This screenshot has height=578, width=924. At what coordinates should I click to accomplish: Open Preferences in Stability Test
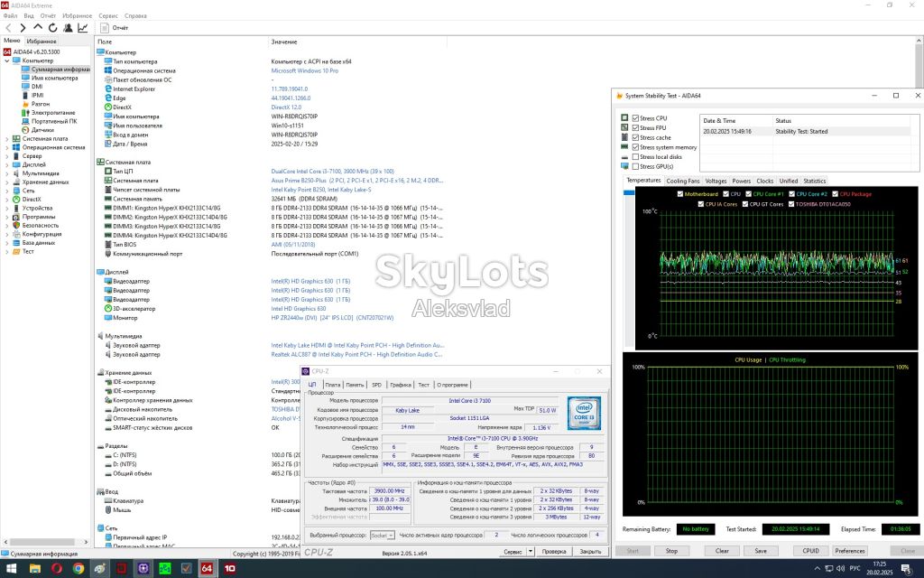pyautogui.click(x=850, y=551)
